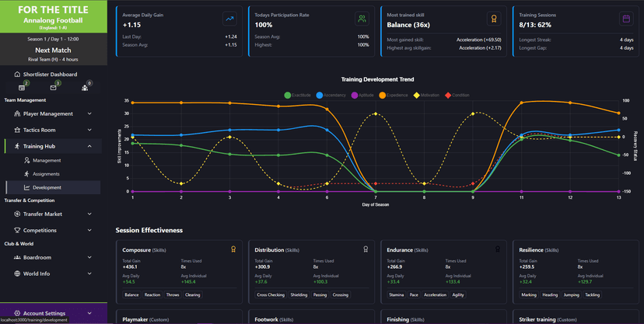The height and width of the screenshot is (324, 644).
Task: Click the gold award icon on Composure card
Action: point(233,250)
